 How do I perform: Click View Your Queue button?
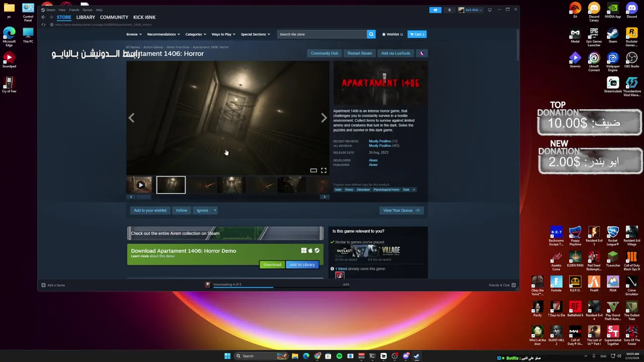(x=401, y=210)
